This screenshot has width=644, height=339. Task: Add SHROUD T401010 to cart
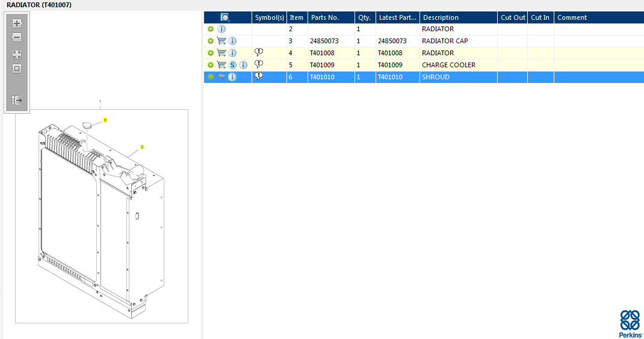coord(221,77)
